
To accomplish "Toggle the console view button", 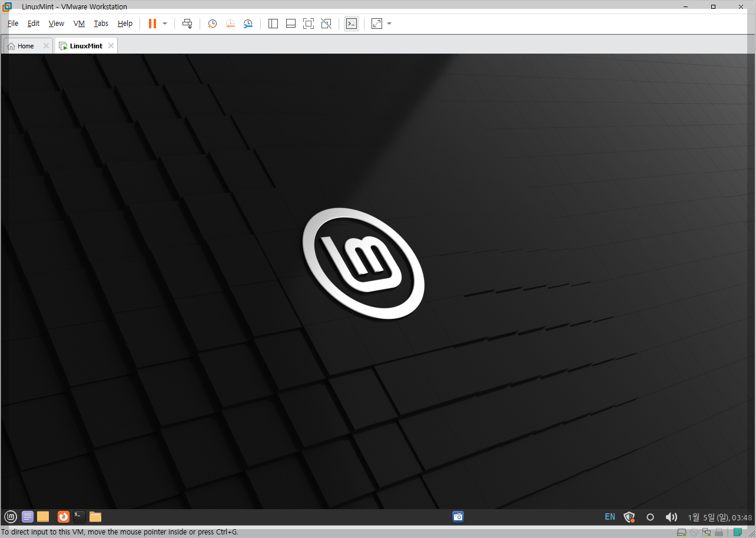I will click(352, 24).
